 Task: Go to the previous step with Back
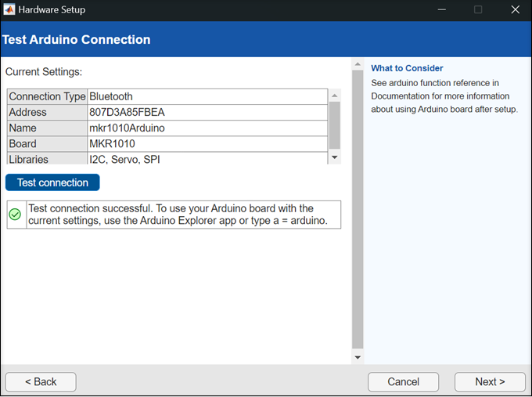pos(41,382)
